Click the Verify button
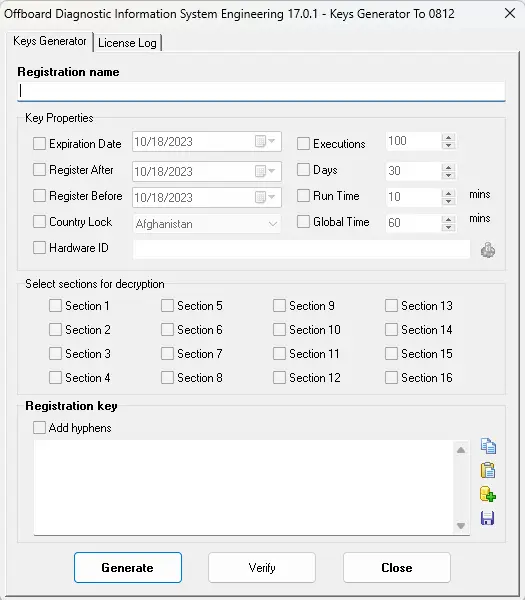 (x=262, y=567)
